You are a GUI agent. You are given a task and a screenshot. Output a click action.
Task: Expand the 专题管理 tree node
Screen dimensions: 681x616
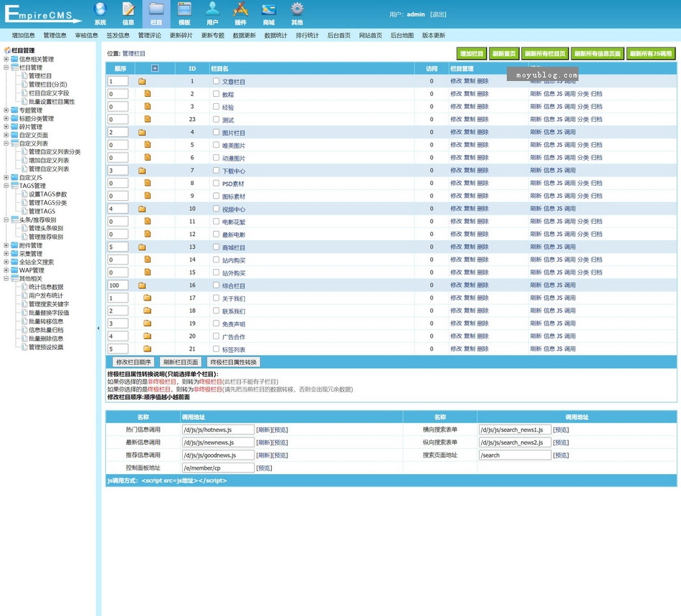point(6,110)
